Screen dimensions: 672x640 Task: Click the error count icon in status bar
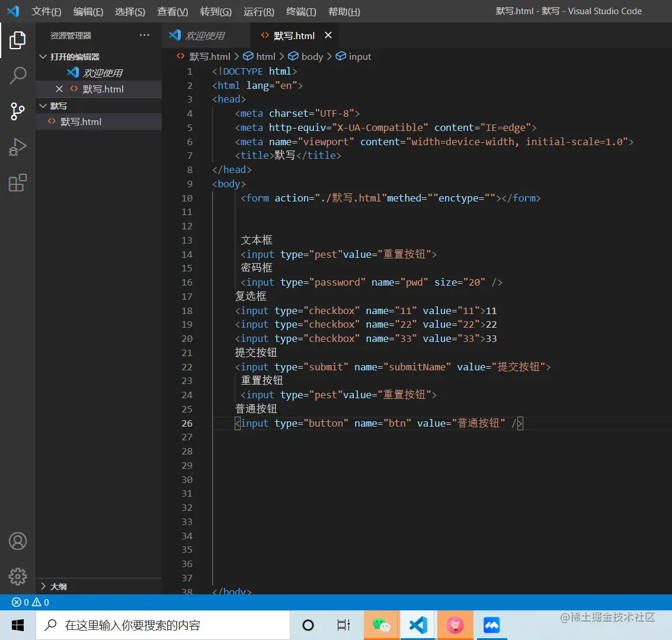click(16, 602)
